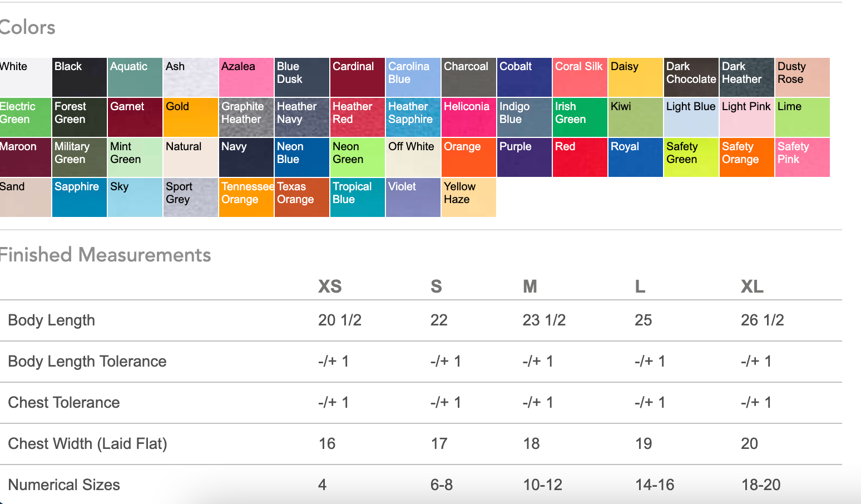Choose the Carolina Blue swatch
Viewport: 861px width, 504px height.
(x=413, y=77)
